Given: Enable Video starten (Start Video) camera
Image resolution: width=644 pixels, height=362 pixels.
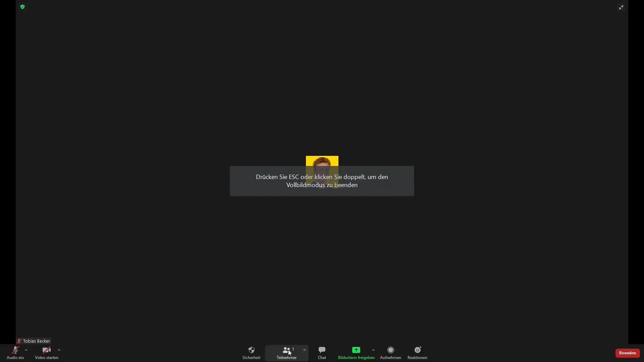Looking at the screenshot, I should pyautogui.click(x=46, y=350).
